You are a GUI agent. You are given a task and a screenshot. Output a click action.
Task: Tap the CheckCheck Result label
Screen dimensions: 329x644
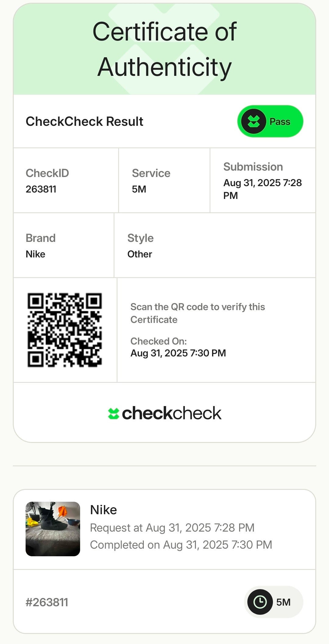84,121
